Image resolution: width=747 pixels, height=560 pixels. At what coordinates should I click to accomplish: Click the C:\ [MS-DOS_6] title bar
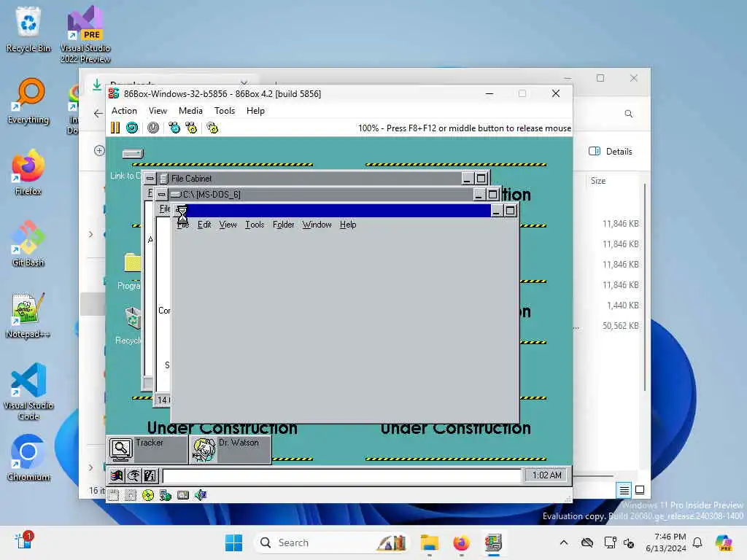[322, 194]
